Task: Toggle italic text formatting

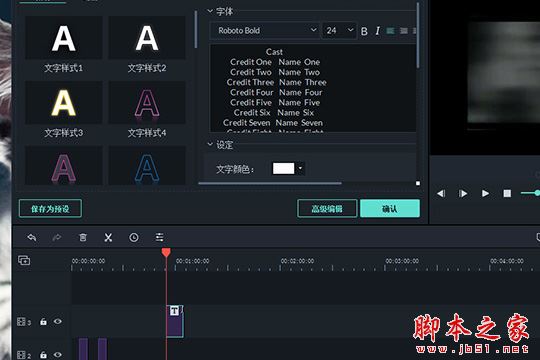Action: pyautogui.click(x=377, y=31)
